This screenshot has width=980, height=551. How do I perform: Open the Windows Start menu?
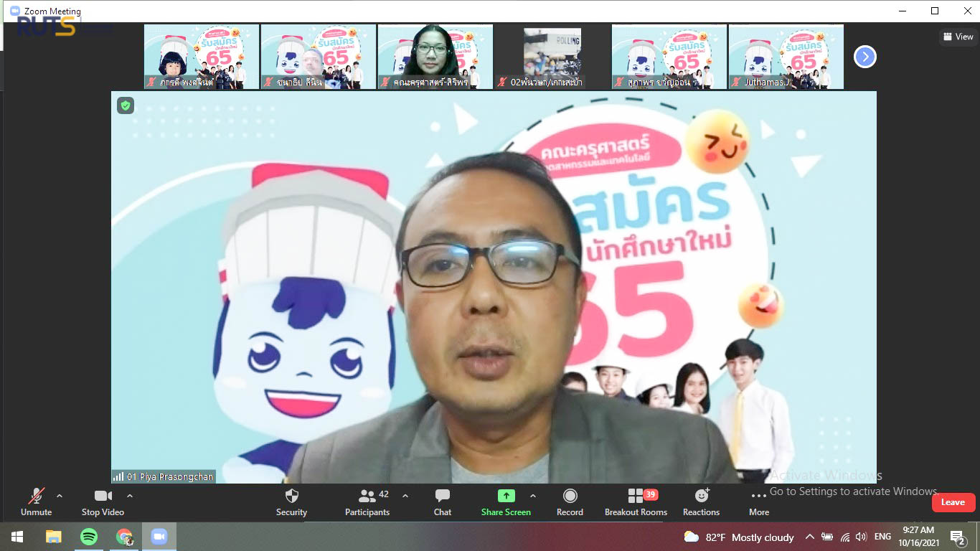coord(17,537)
